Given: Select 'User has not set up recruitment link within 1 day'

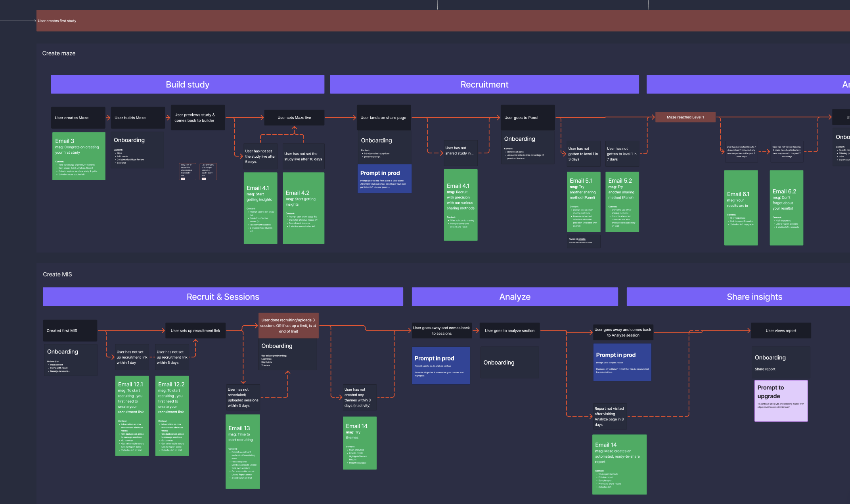Looking at the screenshot, I should pos(132,357).
